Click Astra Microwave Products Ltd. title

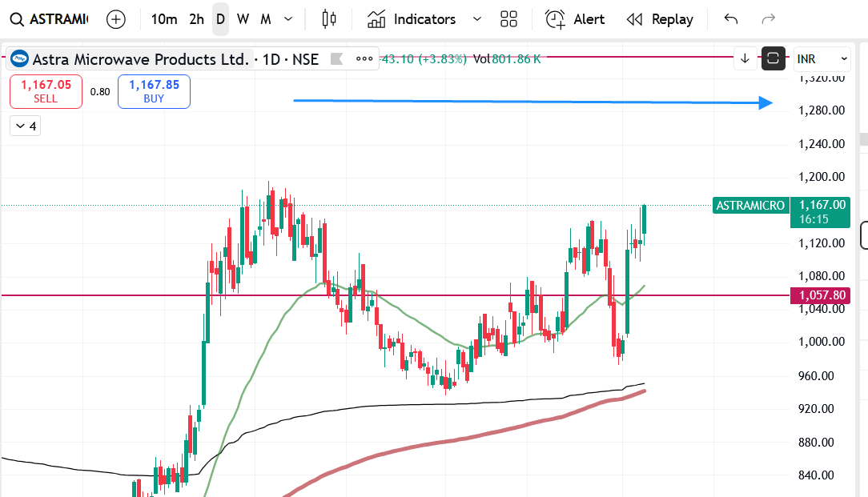tap(141, 59)
